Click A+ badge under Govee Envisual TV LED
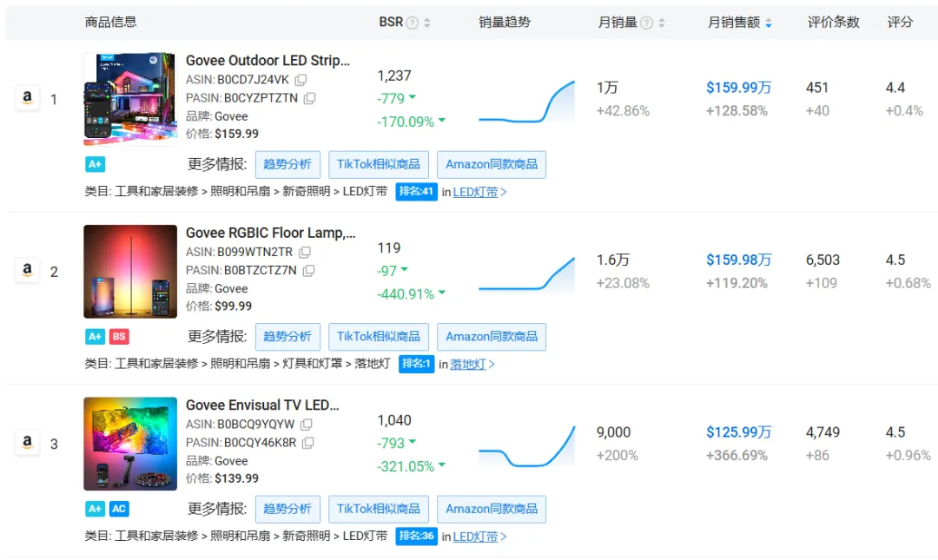This screenshot has width=938, height=560. pyautogui.click(x=96, y=509)
